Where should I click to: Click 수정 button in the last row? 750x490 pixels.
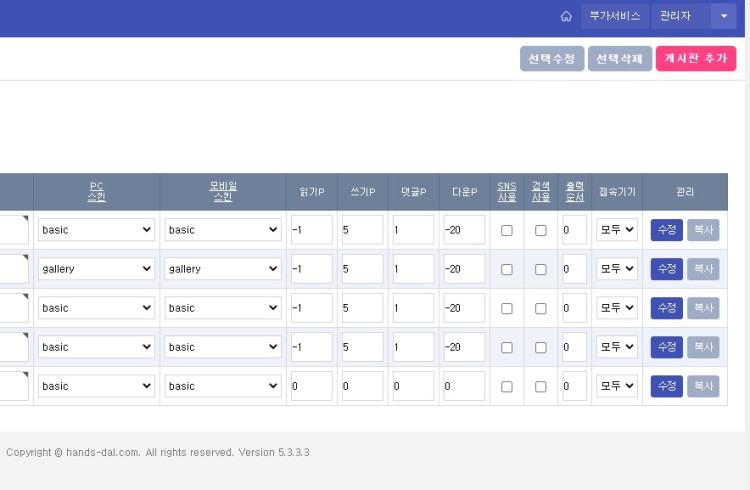coord(666,386)
